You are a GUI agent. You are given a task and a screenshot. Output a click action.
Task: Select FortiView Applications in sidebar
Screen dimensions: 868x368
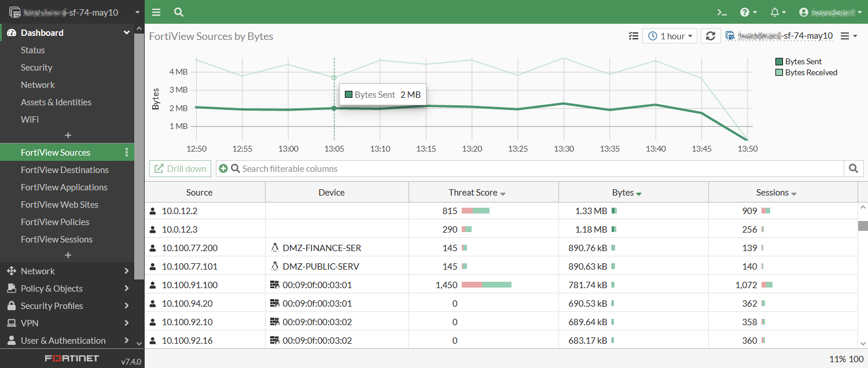64,187
